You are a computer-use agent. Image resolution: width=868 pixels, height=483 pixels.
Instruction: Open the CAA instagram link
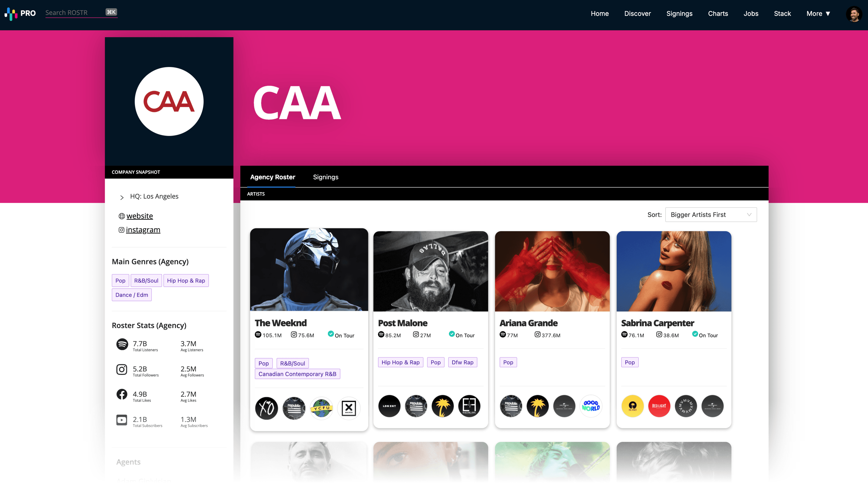click(143, 230)
